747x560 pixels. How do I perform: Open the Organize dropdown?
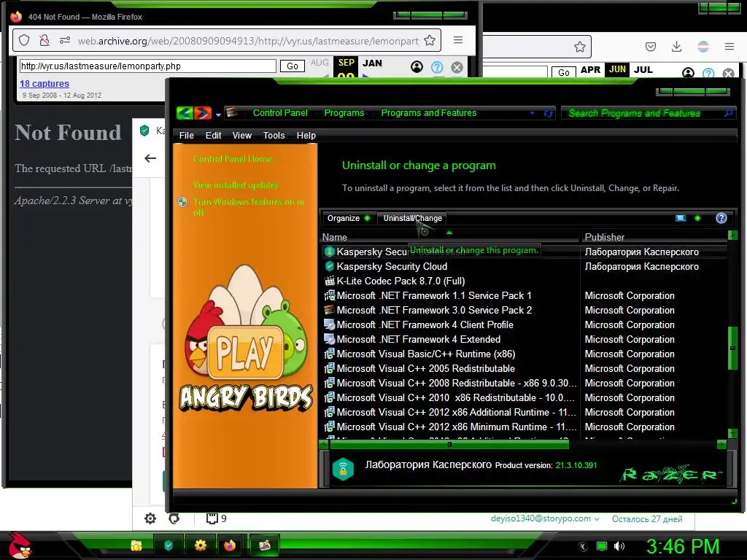[x=348, y=218]
